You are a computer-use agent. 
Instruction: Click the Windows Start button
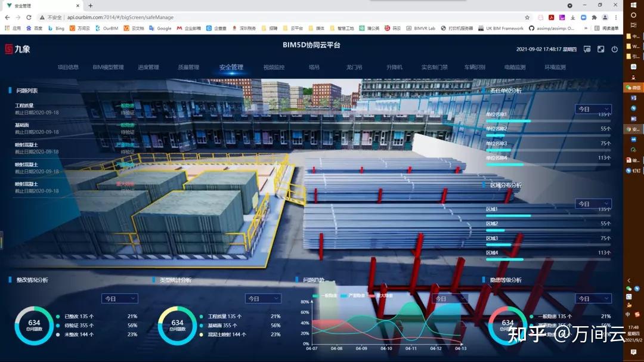pyautogui.click(x=633, y=5)
